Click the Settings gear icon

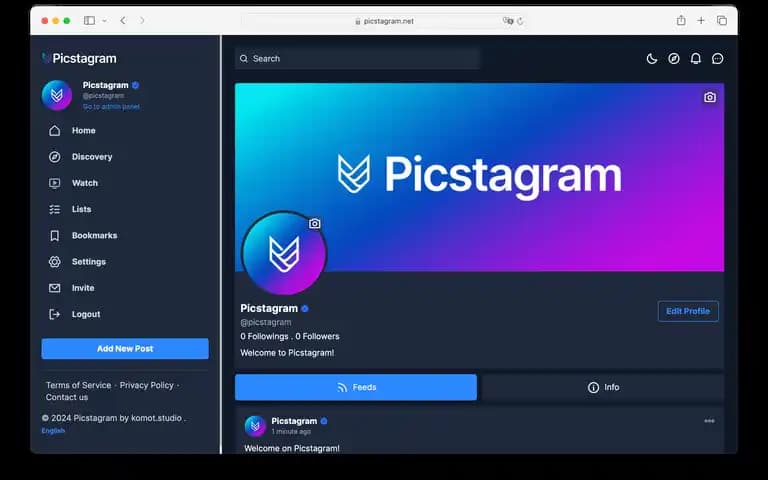(55, 262)
